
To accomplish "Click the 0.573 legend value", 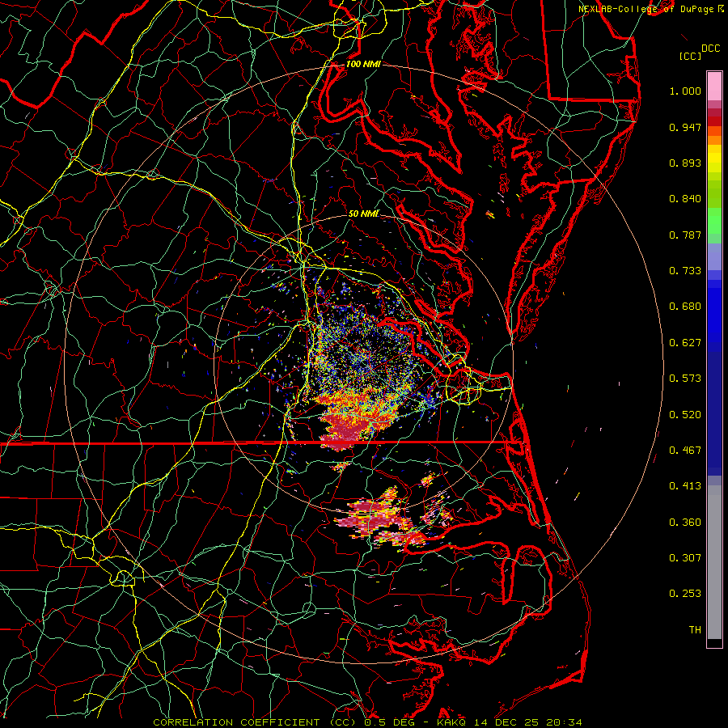I will click(x=685, y=379).
